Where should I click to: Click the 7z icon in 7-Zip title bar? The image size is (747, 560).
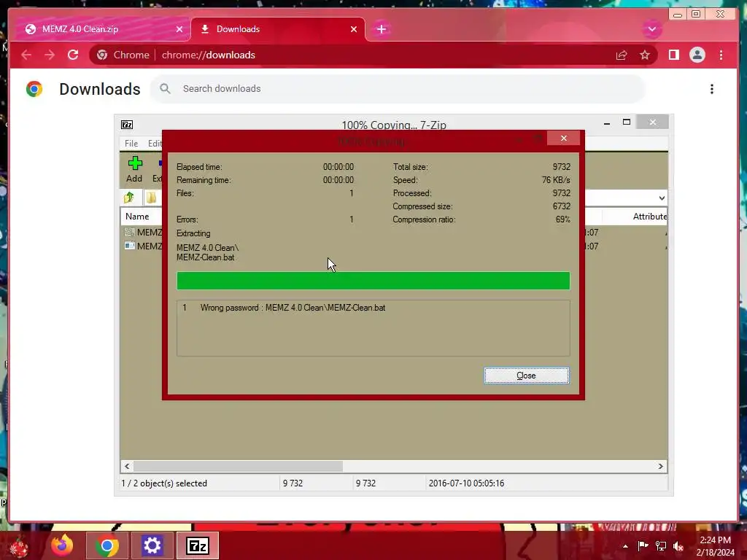[x=127, y=125]
